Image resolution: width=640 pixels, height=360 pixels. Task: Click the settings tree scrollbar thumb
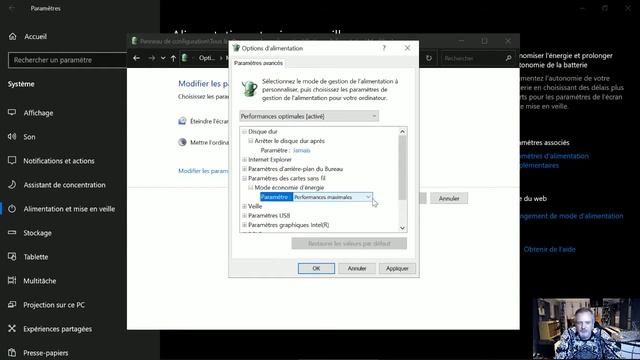click(x=402, y=168)
